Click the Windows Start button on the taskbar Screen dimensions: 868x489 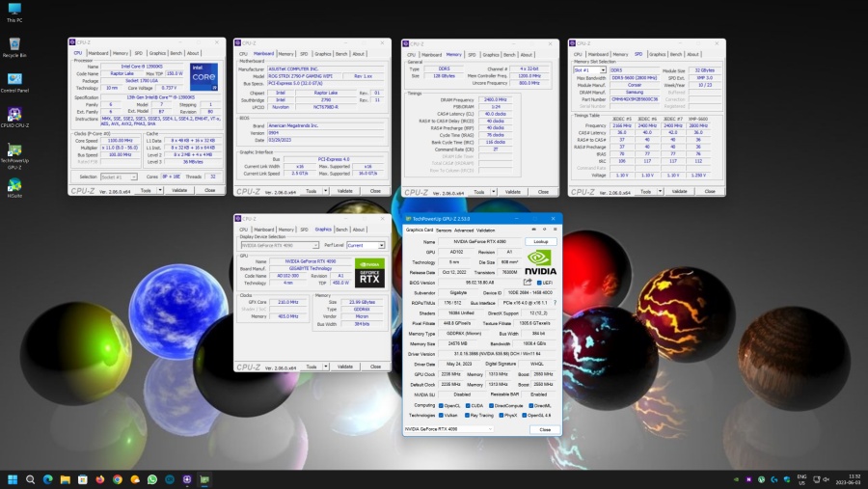(x=13, y=478)
